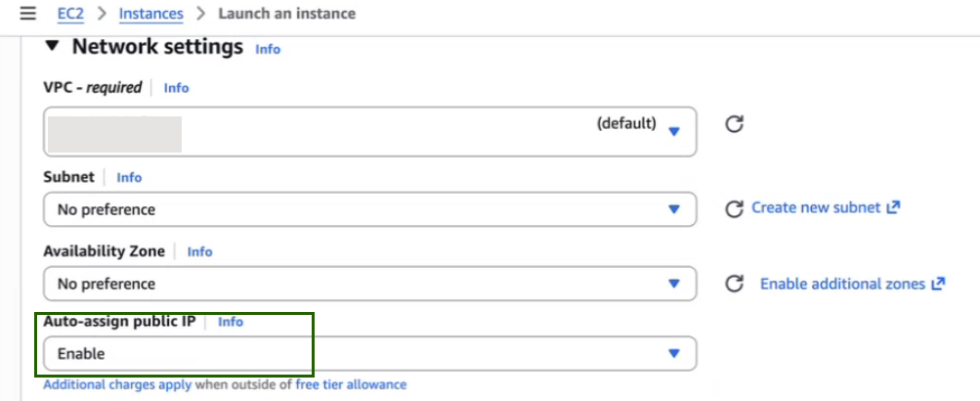Open free tier allowance link

(x=351, y=384)
